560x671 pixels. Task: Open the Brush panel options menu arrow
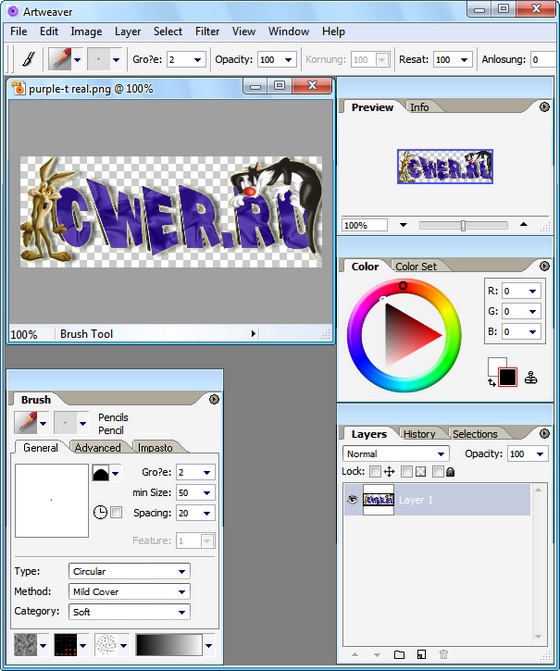pos(214,399)
